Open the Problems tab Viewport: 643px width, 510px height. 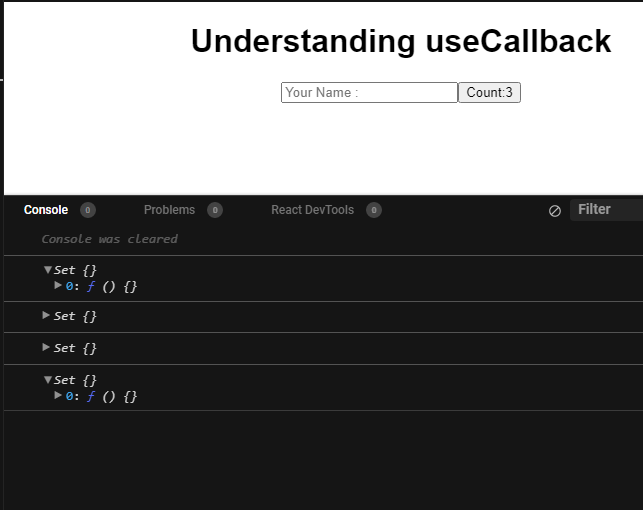pyautogui.click(x=169, y=210)
